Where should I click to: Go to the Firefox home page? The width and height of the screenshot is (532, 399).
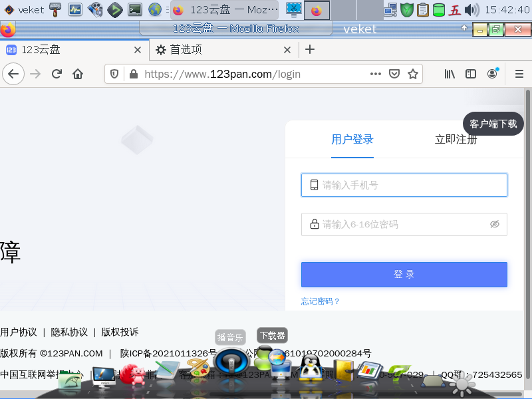point(78,74)
